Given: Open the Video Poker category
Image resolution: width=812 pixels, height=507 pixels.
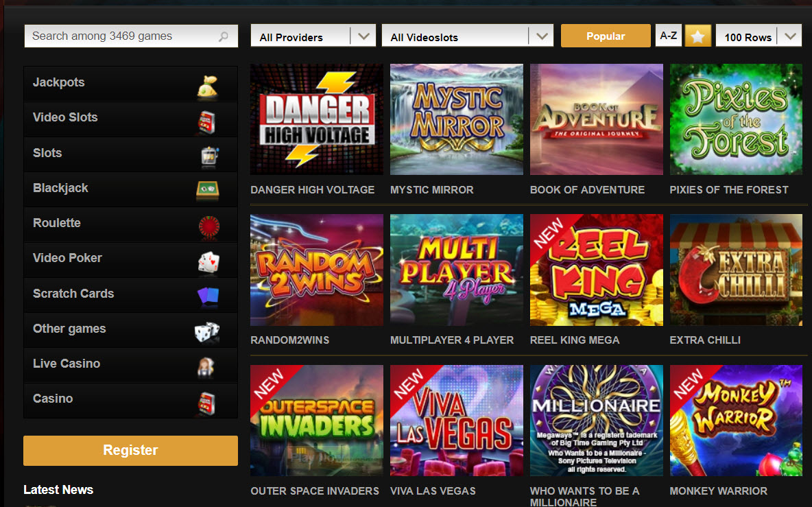Looking at the screenshot, I should pos(130,259).
